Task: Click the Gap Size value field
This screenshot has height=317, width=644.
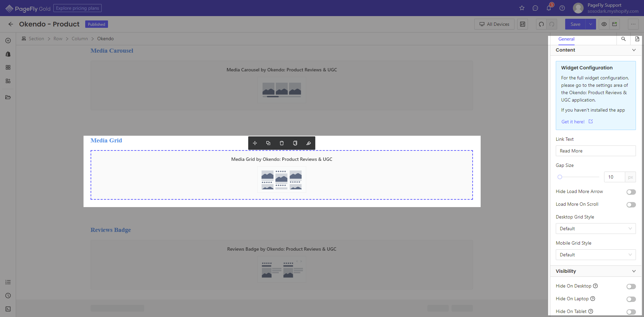Action: (614, 177)
